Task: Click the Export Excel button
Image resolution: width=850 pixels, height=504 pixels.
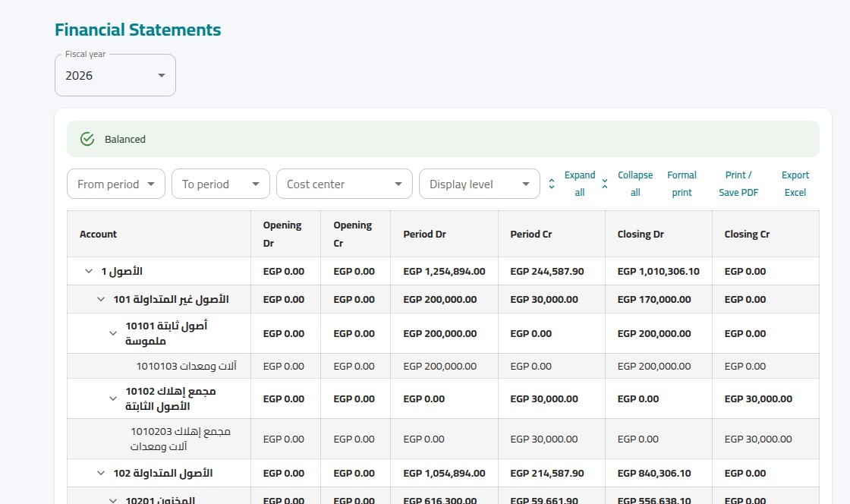Action: [x=795, y=184]
